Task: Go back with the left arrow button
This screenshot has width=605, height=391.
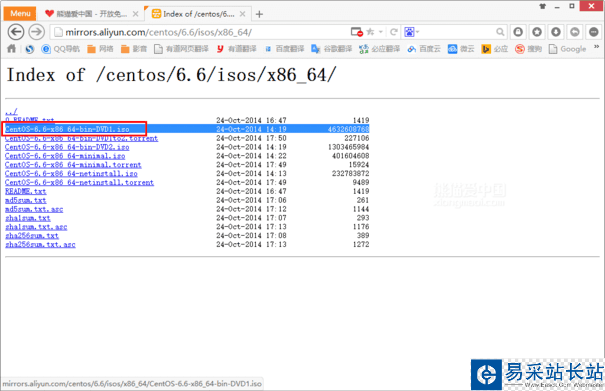Action: coord(16,32)
